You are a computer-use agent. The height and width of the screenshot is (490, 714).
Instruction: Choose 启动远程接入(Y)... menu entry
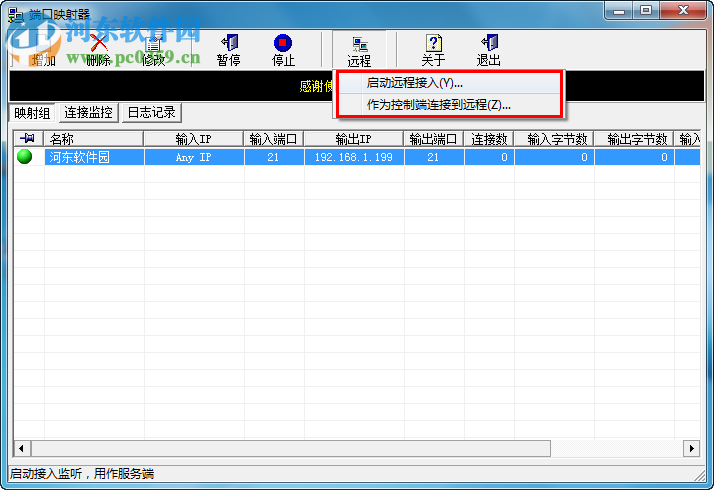449,83
